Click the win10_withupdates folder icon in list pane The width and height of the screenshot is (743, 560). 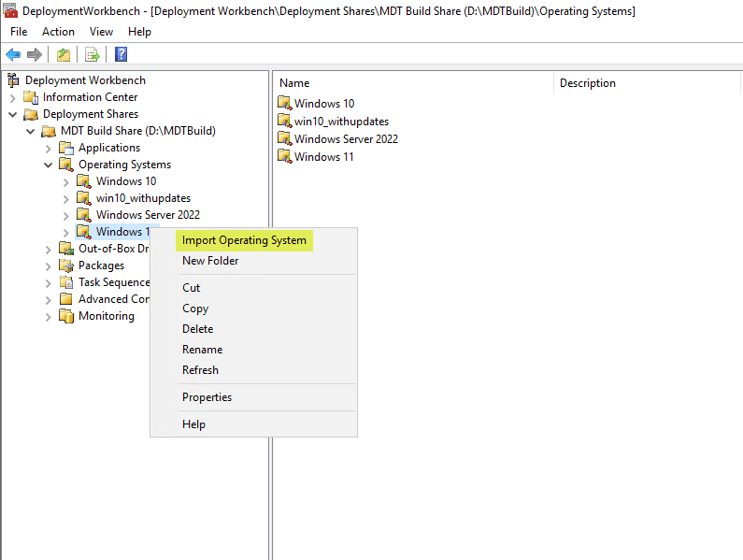285,121
